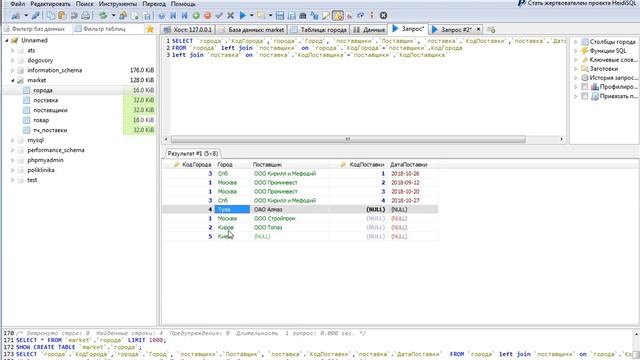Open dropdown next to connect icon
This screenshot has height=360, width=640.
coord(26,16)
